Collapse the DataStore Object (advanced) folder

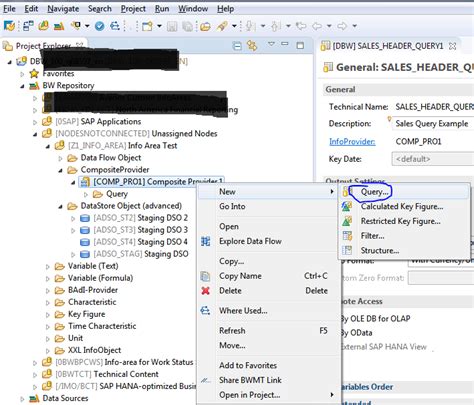click(60, 207)
